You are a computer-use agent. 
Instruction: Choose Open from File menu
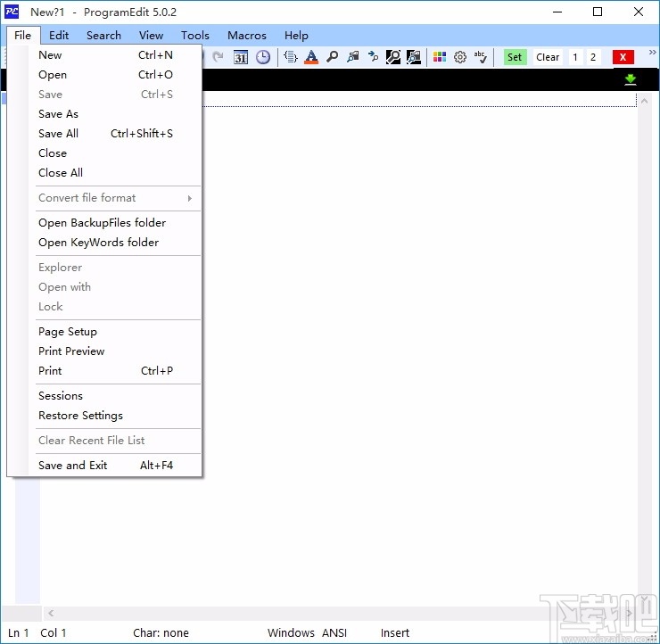pos(104,75)
